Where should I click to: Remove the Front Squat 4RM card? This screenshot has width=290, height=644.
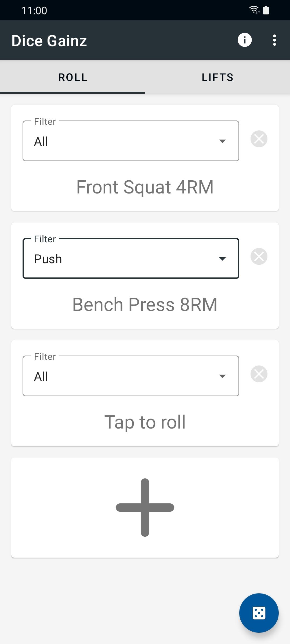coord(259,139)
